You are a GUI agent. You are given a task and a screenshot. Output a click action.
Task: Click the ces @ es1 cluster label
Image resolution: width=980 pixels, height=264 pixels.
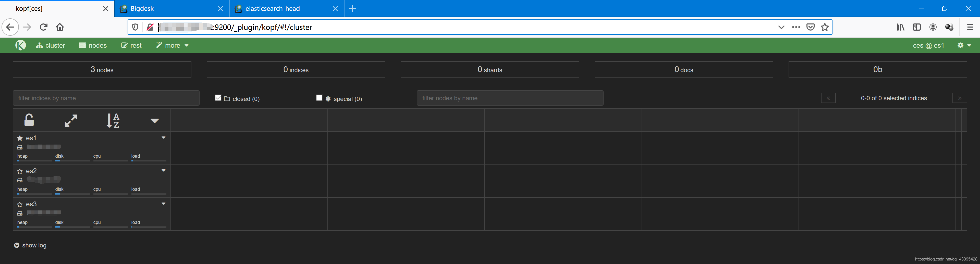click(928, 45)
